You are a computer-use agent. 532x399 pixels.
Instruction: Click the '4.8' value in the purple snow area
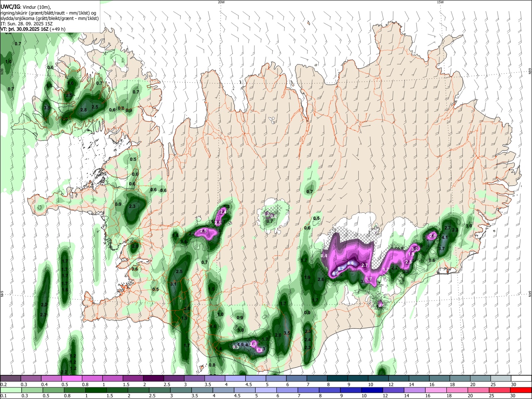[350, 263]
